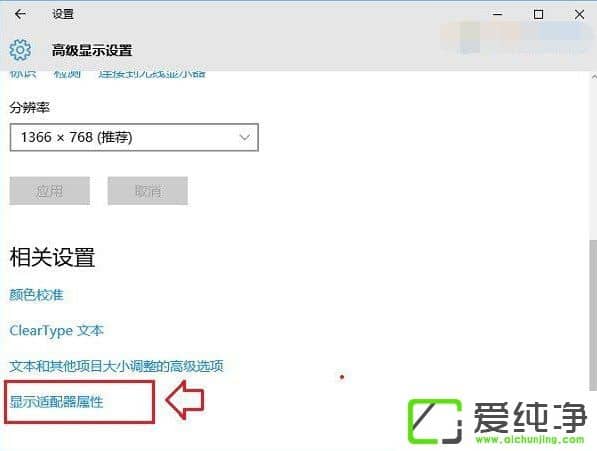Click the grayed-out 应用 button
This screenshot has width=597, height=451.
click(50, 191)
